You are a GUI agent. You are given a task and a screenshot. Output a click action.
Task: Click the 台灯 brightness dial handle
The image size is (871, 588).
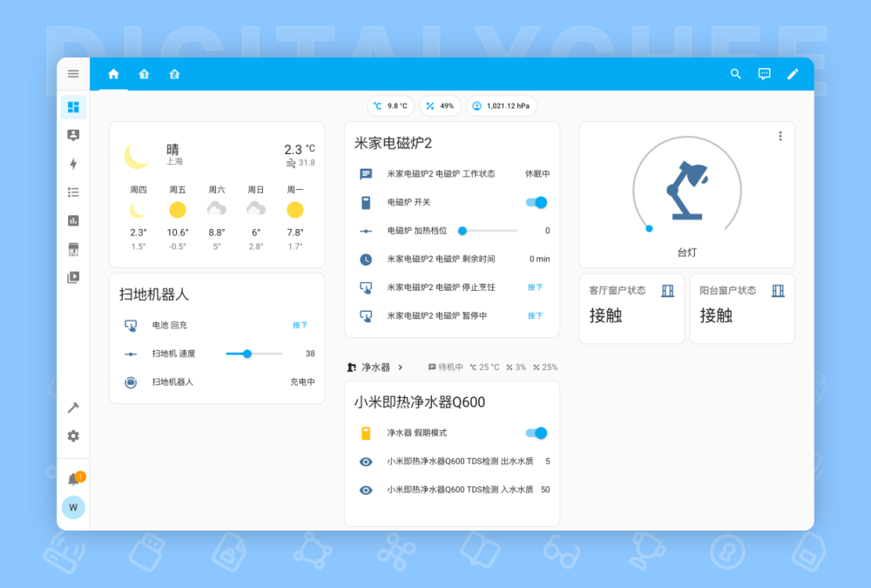[649, 228]
